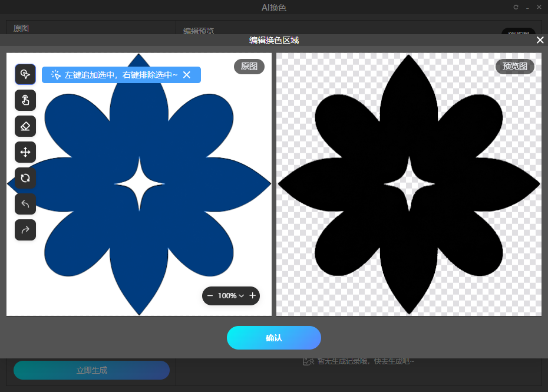The height and width of the screenshot is (392, 548).
Task: Click the cursor sparkle icon in the hint
Action: point(55,74)
